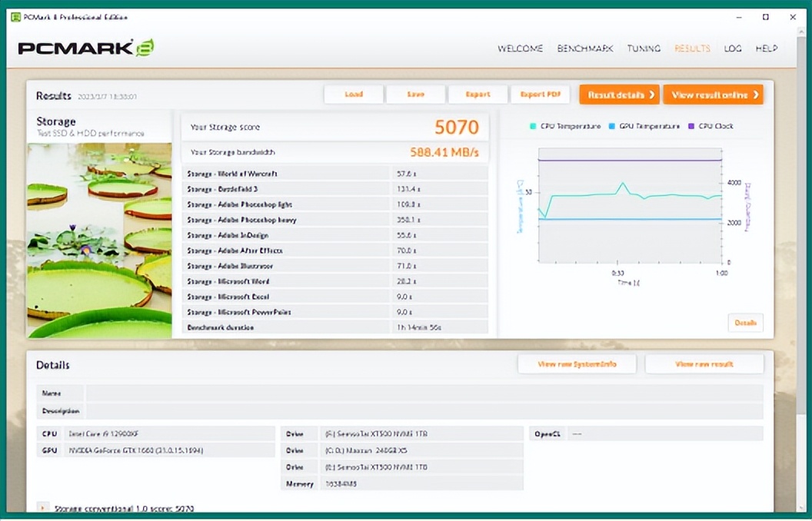Click View result online

(x=713, y=95)
